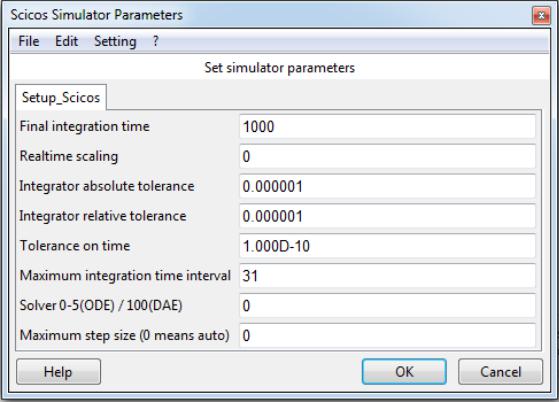The width and height of the screenshot is (559, 402).
Task: Open the Edit menu
Action: pos(66,41)
